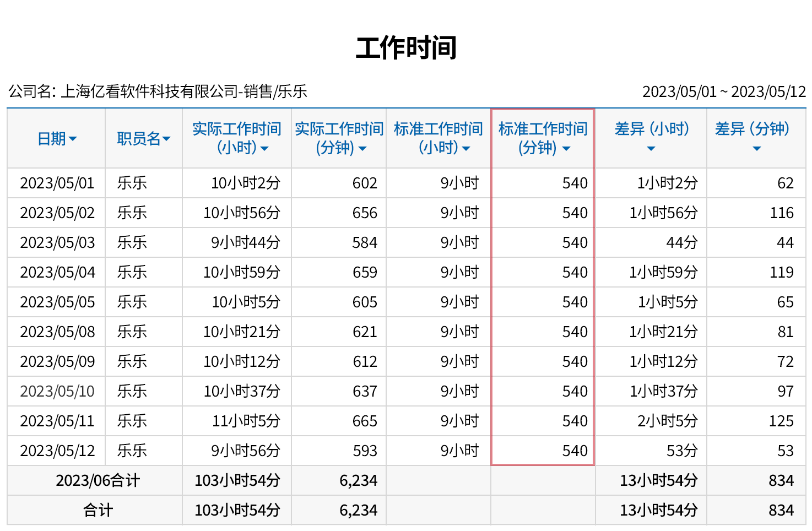
Task: Select the 2小时5分 difference on 2023/05/11
Action: pos(668,421)
